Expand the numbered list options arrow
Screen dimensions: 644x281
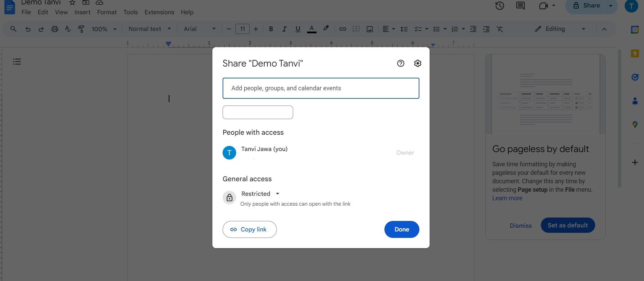click(463, 29)
